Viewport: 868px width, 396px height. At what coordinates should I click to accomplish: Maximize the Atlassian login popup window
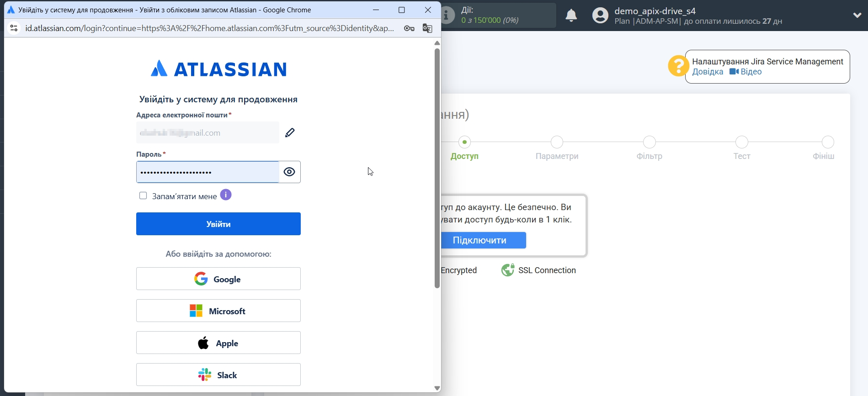tap(402, 10)
